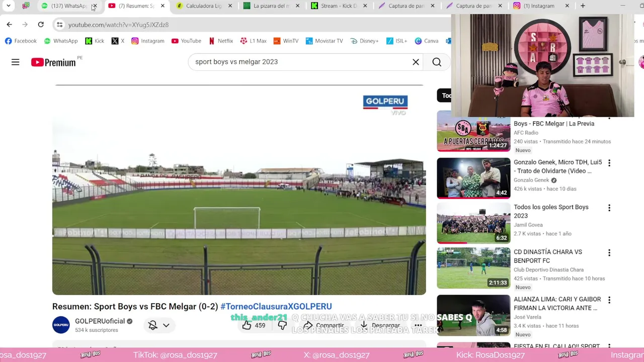The width and height of the screenshot is (644, 362).
Task: Open L1 Max bookmark
Action: pos(253,41)
